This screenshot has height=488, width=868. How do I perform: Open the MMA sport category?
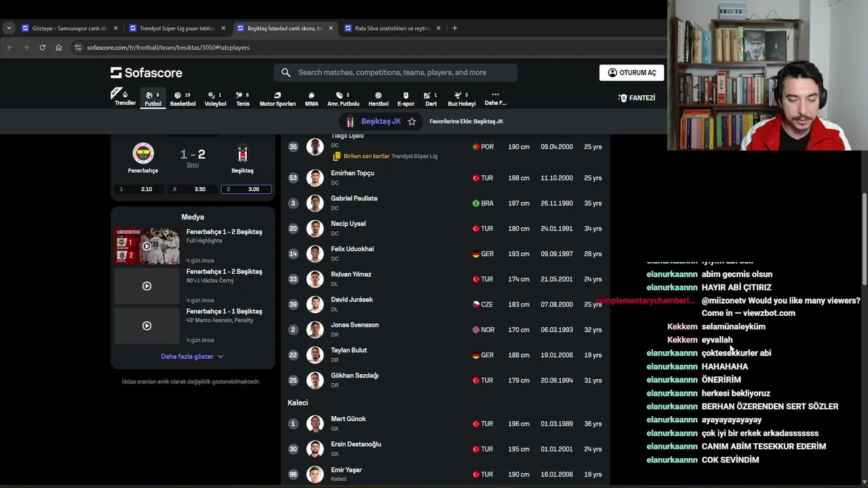311,99
